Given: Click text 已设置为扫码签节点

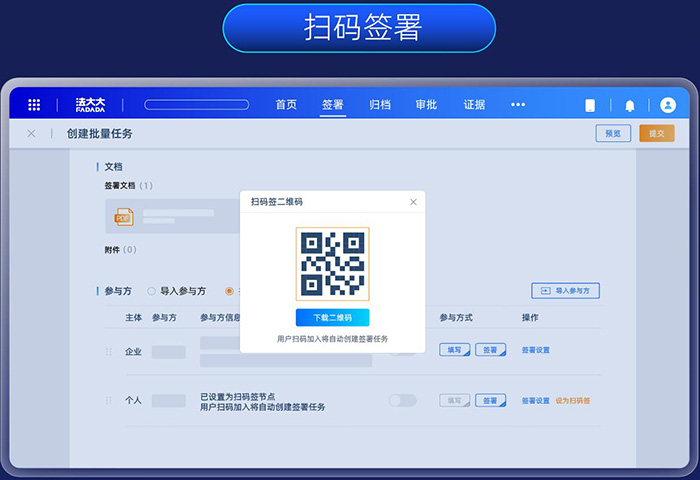Looking at the screenshot, I should [x=237, y=397].
